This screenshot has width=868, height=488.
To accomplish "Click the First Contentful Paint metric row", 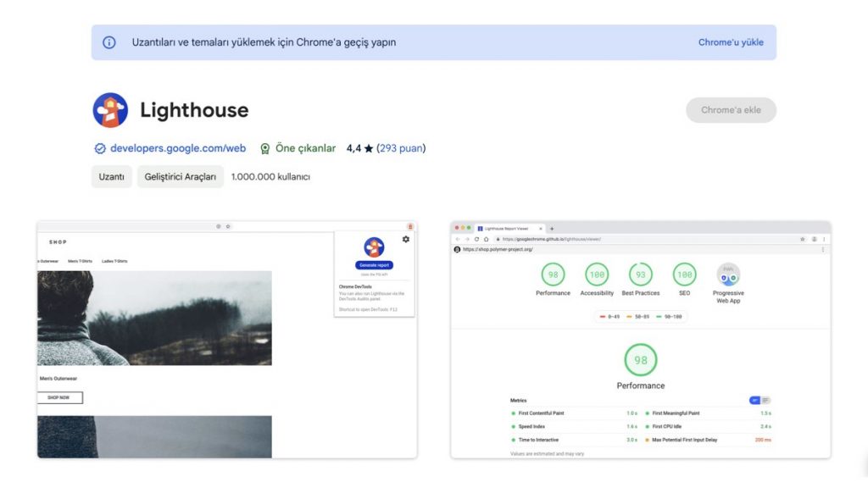I will tap(574, 413).
